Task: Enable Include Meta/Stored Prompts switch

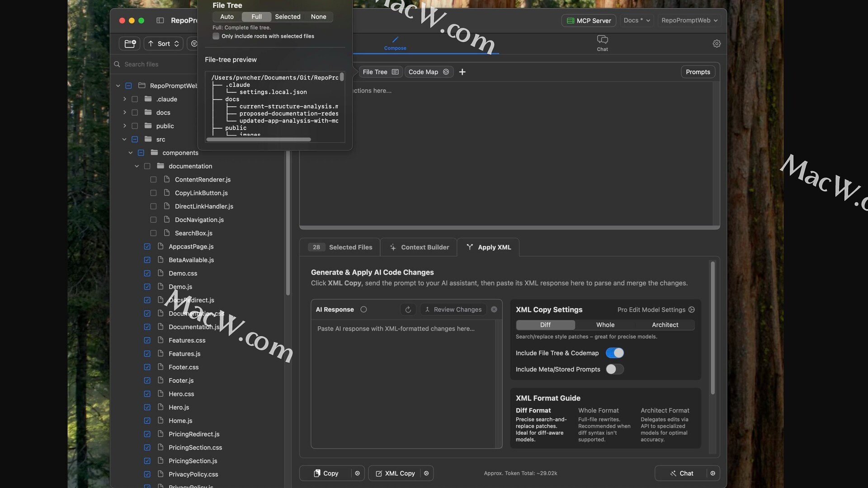Action: click(614, 369)
